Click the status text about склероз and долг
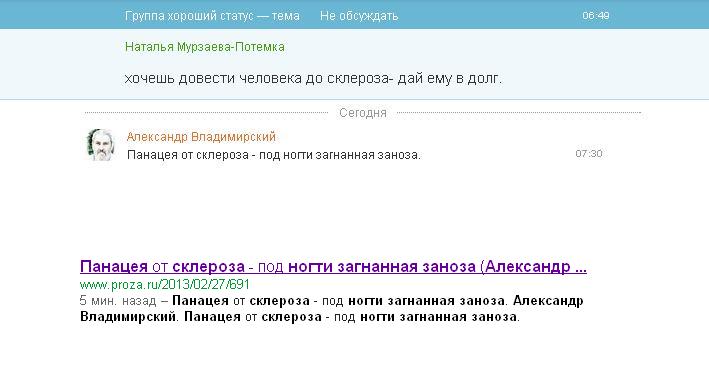The width and height of the screenshot is (709, 373). point(313,78)
